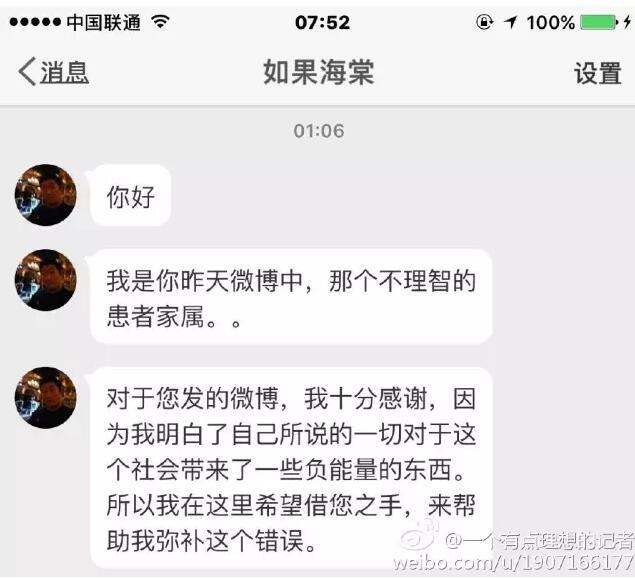Tap the avatar beside the longest message
Viewport: 635px width, 578px height.
coord(45,397)
